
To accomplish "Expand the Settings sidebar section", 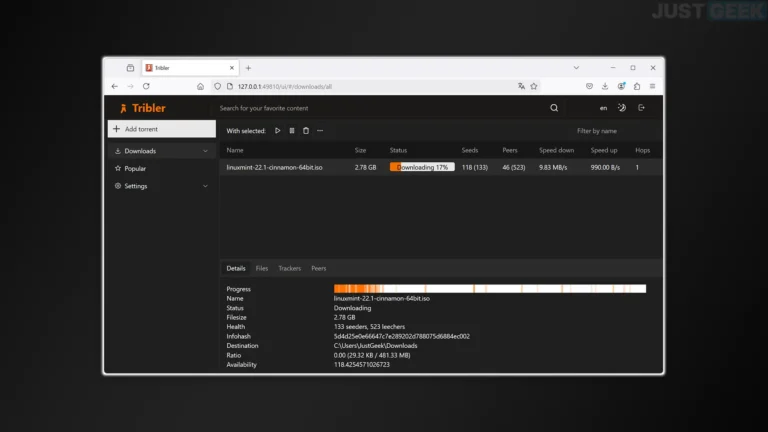I will point(205,186).
